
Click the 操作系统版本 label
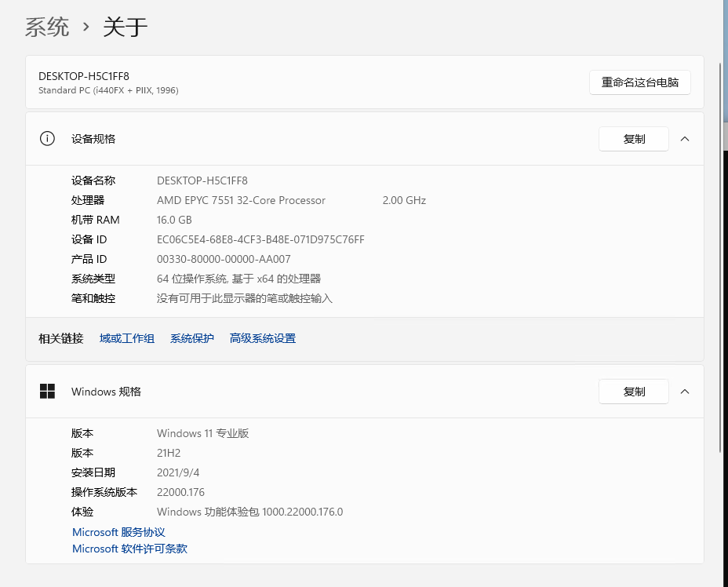tap(104, 492)
